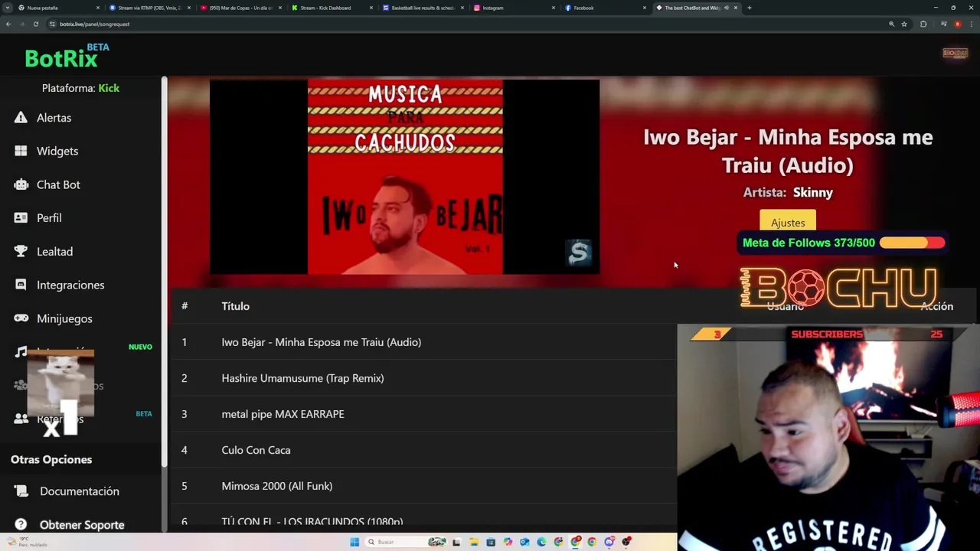Click the taskbar weather widget
980x551 pixels.
coord(27,542)
